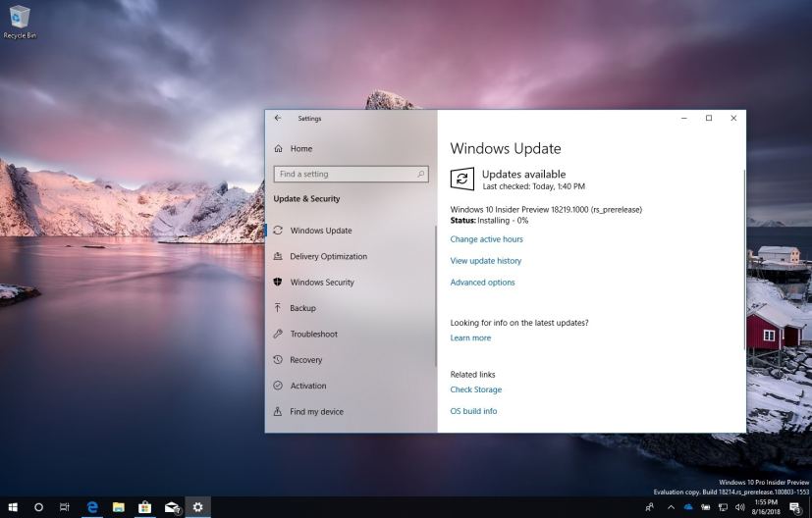Image resolution: width=812 pixels, height=518 pixels.
Task: Open Task View on taskbar
Action: click(x=65, y=507)
